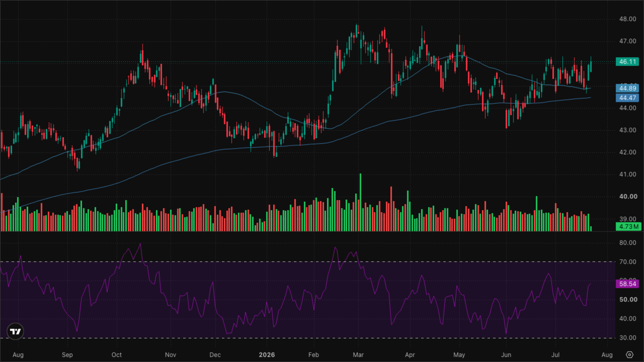The width and height of the screenshot is (644, 362).
Task: Click the 46.11 current price label
Action: [627, 62]
